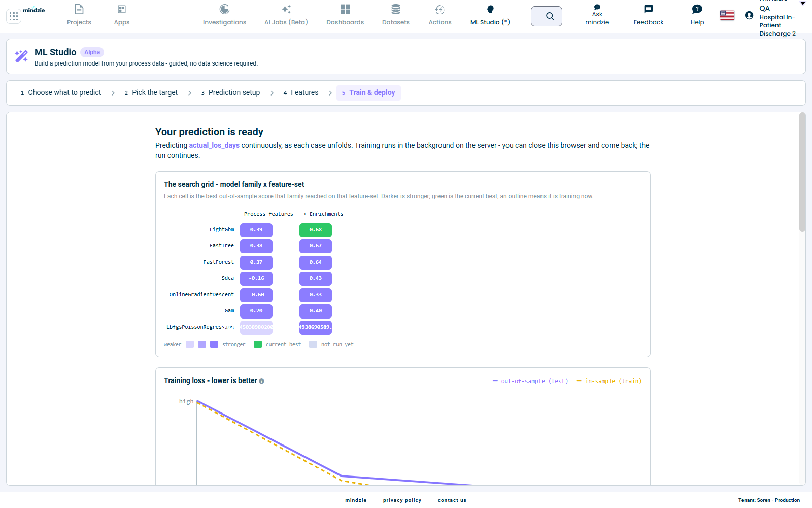
Task: Open Ask mindzie chat
Action: pos(597,15)
